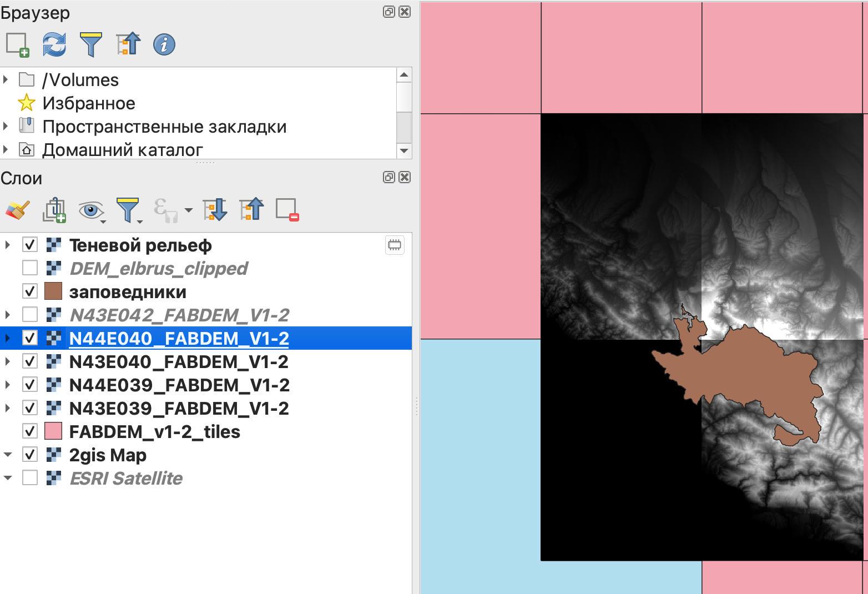The width and height of the screenshot is (868, 594).
Task: Click Remove Layer icon in Layers toolbar
Action: 287,210
